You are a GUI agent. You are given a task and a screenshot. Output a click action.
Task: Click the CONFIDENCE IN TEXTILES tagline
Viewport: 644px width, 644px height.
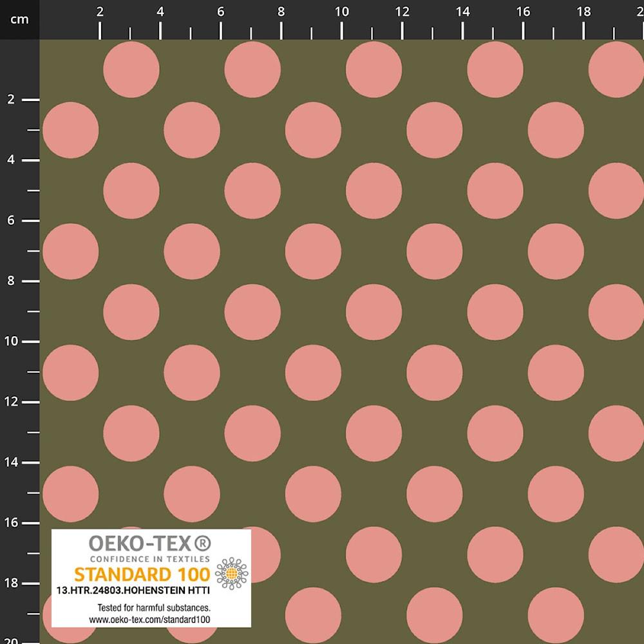[x=150, y=559]
